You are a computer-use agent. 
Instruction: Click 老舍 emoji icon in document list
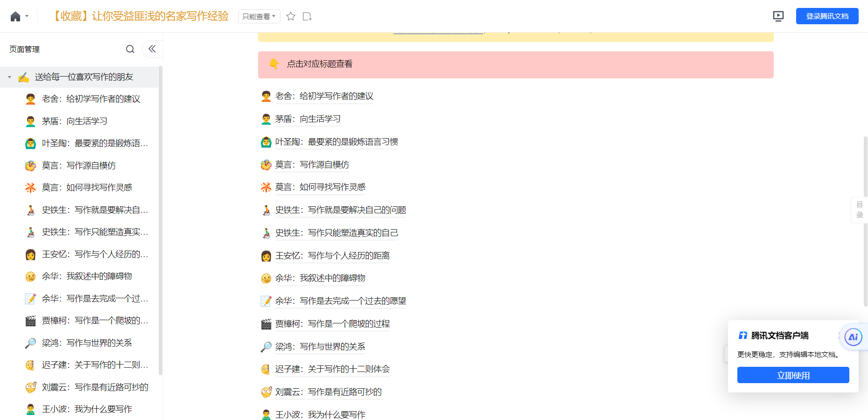pyautogui.click(x=266, y=97)
